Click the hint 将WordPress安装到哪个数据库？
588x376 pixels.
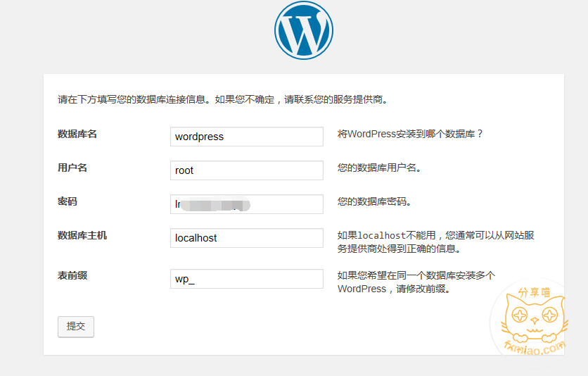point(410,134)
